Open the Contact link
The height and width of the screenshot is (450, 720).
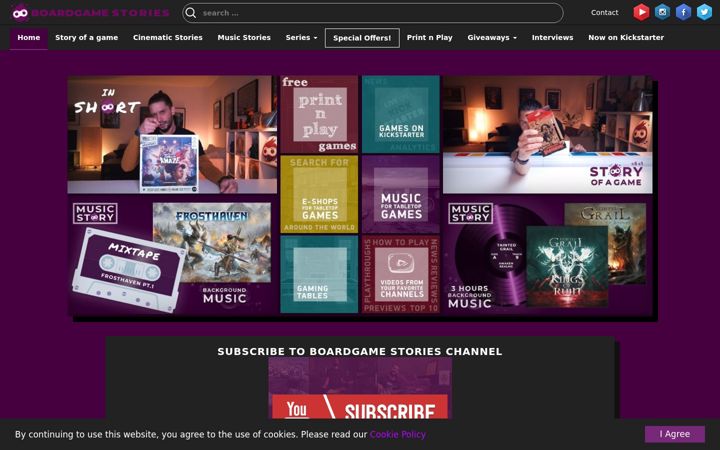tap(604, 13)
